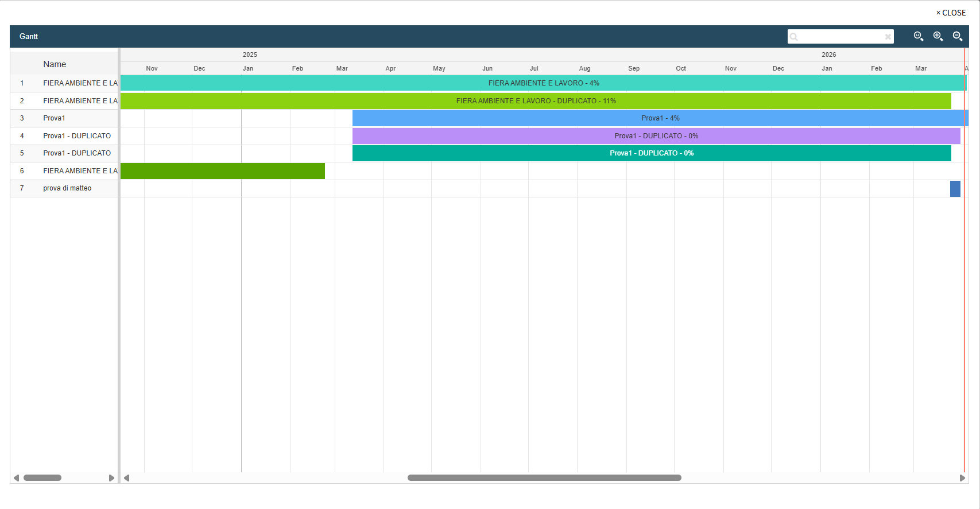Zoom in on the Gantt timeline
The height and width of the screenshot is (509, 980).
[x=938, y=36]
